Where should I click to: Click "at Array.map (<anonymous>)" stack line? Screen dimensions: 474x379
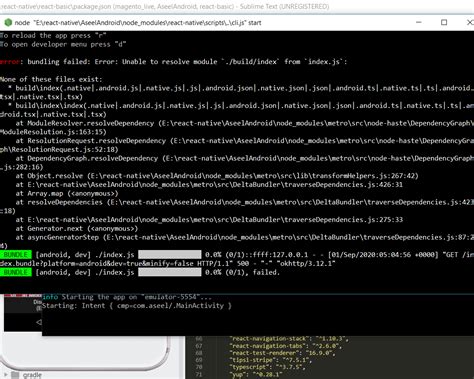(67, 193)
